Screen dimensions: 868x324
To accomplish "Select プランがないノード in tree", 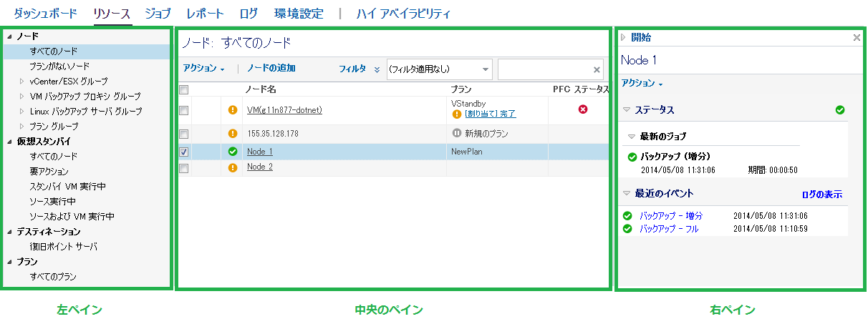I will [59, 66].
